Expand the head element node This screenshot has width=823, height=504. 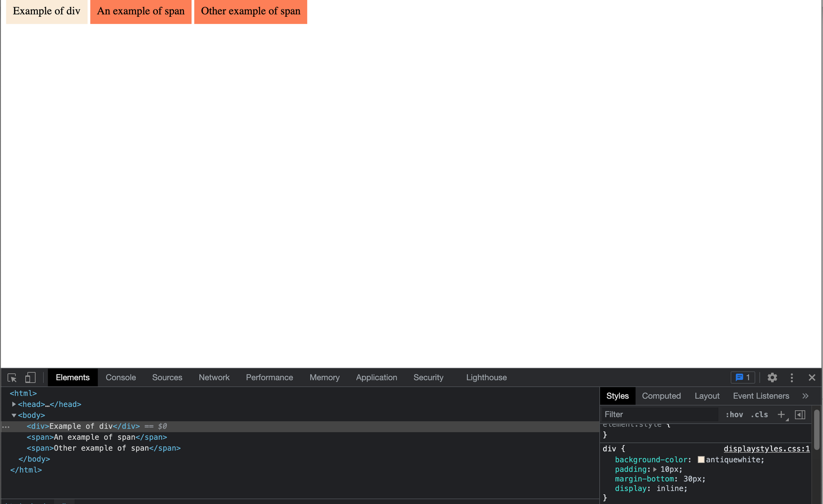[x=14, y=404]
